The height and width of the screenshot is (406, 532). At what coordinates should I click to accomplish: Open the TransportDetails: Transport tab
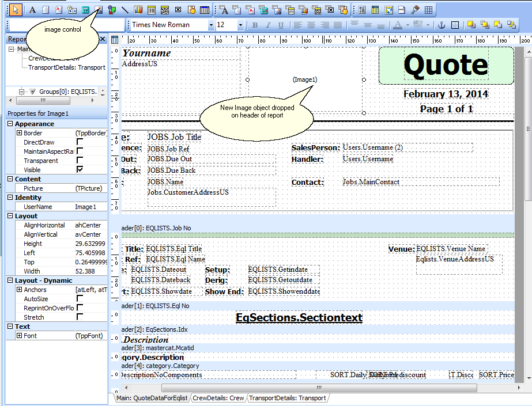tap(288, 398)
